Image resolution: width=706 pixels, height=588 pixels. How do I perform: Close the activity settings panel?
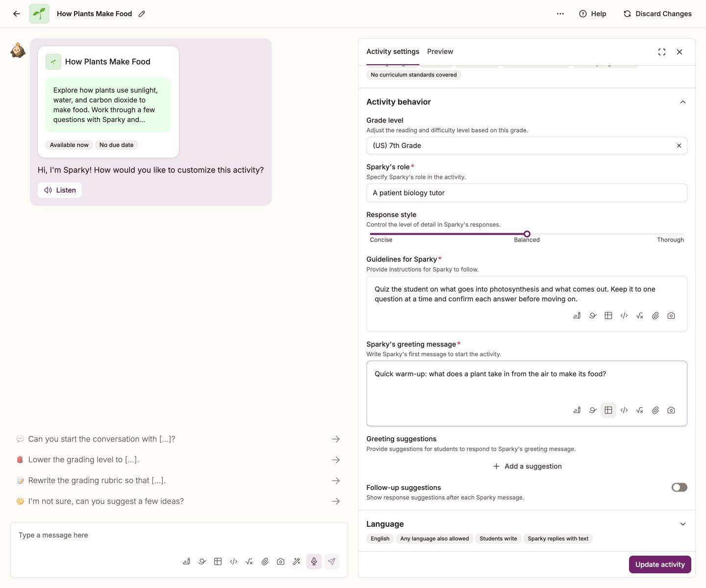(x=680, y=52)
